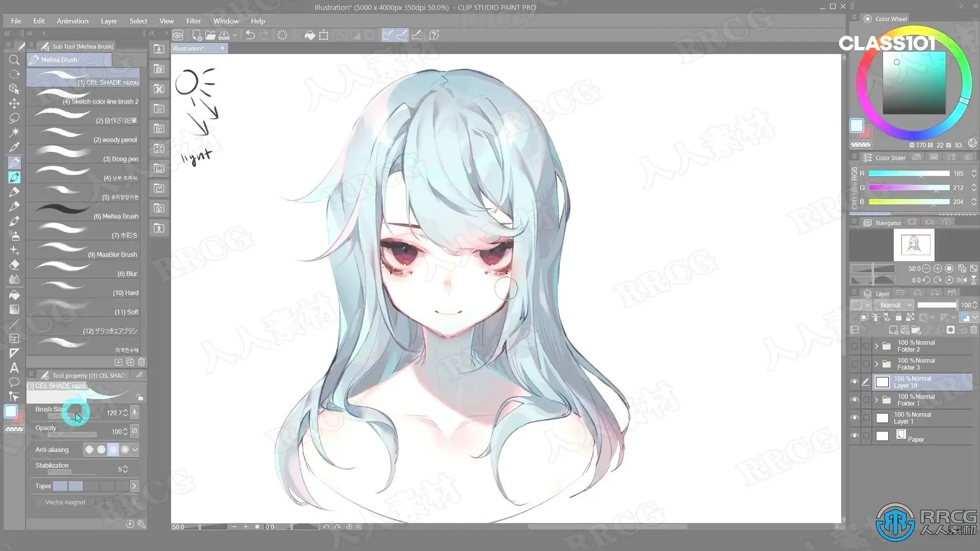Switch to the Illustration canvas tab
980x551 pixels.
[199, 48]
